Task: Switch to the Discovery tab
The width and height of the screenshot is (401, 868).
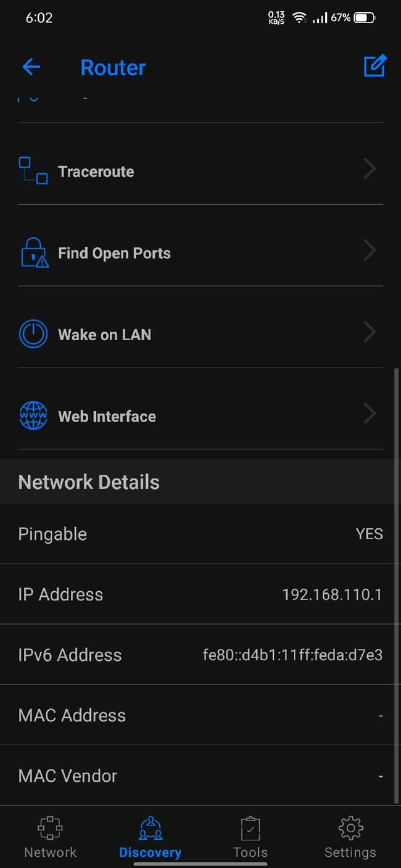Action: [x=150, y=838]
